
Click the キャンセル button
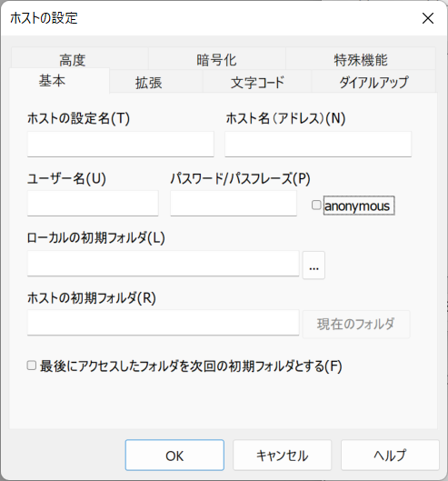282,455
